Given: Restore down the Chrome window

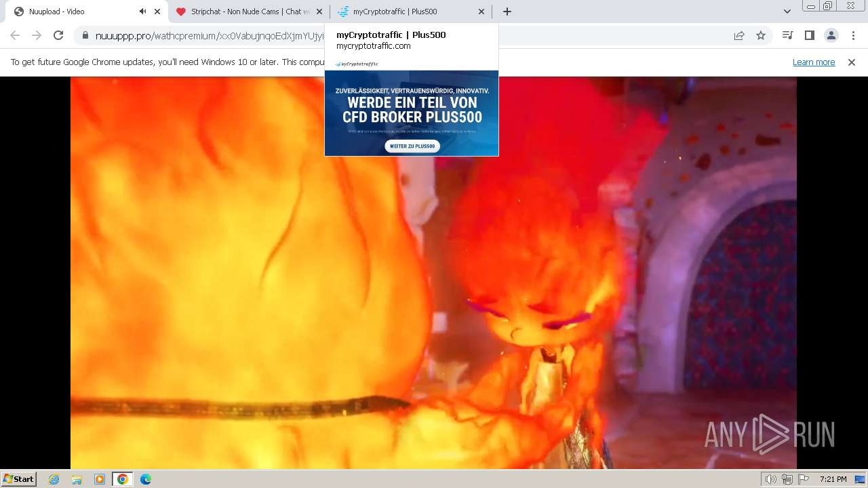Looking at the screenshot, I should pyautogui.click(x=828, y=6).
